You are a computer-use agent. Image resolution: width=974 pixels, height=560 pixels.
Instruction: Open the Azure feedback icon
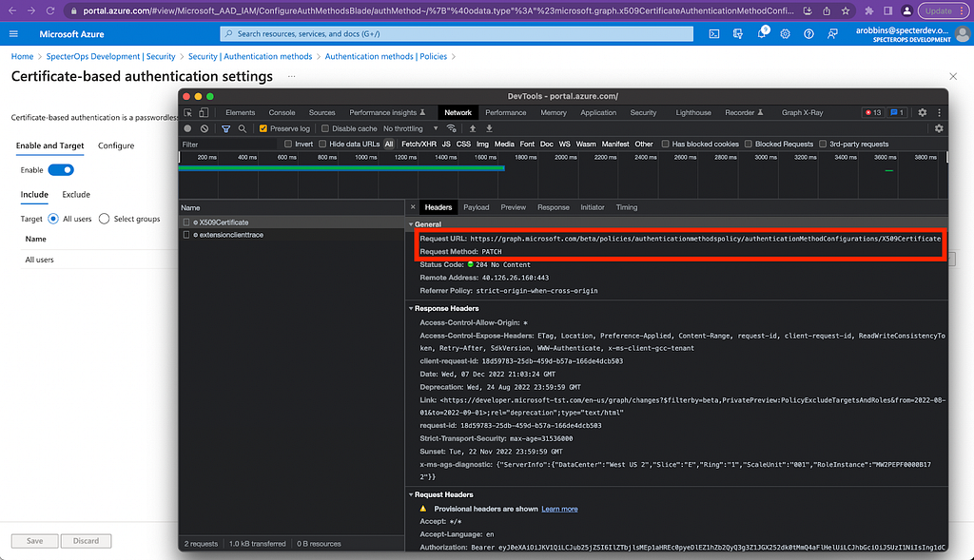click(x=832, y=34)
